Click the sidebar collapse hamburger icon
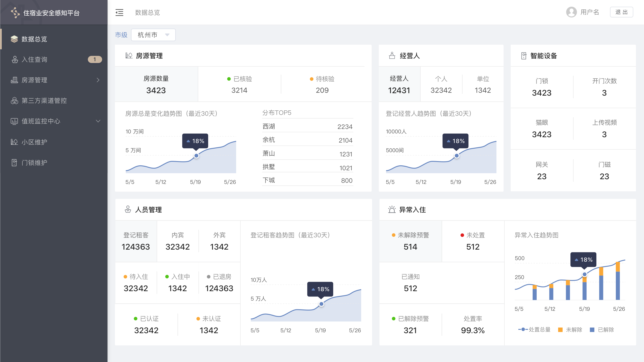 coord(119,13)
